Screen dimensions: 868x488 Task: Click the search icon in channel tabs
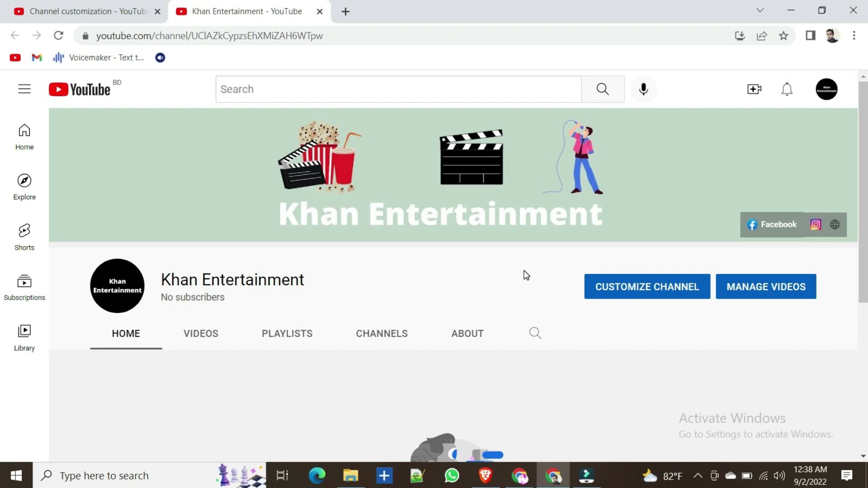point(534,333)
